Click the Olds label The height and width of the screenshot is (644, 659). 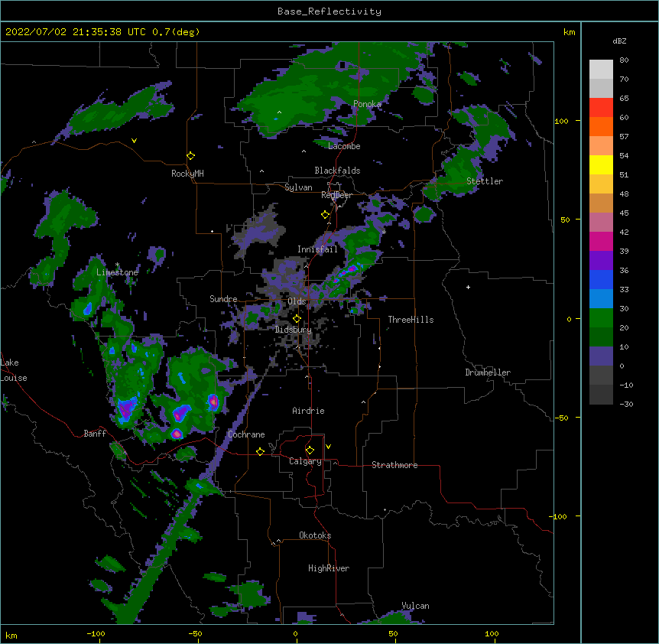point(297,301)
